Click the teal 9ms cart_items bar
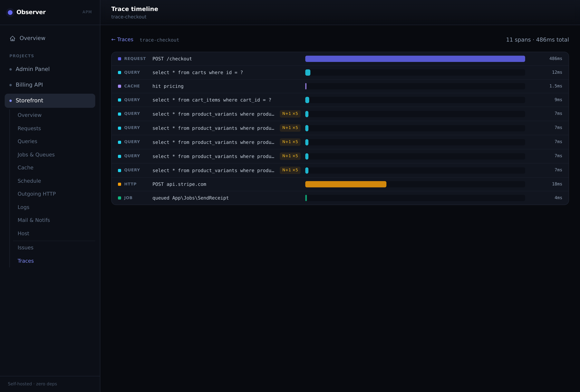Viewport: 580px width, 392px height. tap(307, 100)
